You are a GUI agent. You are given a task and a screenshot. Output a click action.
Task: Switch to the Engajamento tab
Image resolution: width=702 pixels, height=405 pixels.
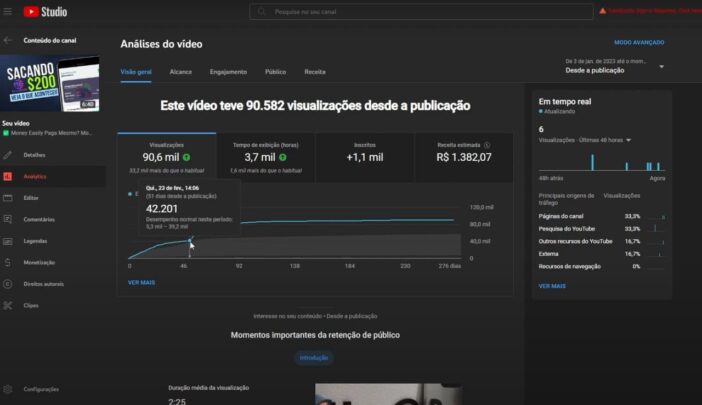[228, 72]
